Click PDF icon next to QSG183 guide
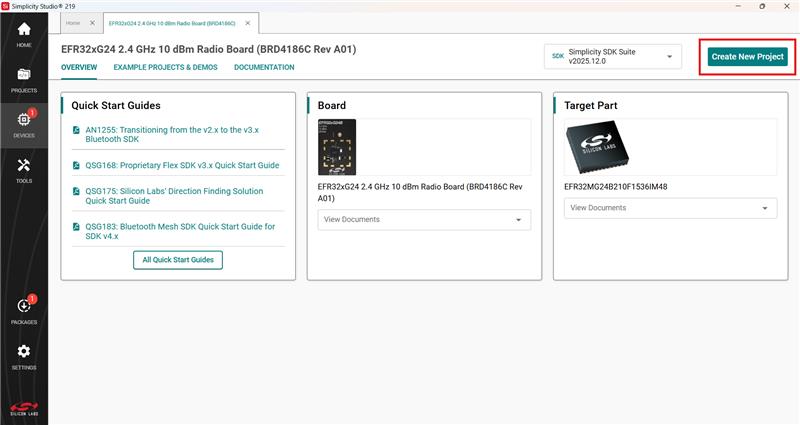Screen dimensions: 800x425 click(76, 227)
